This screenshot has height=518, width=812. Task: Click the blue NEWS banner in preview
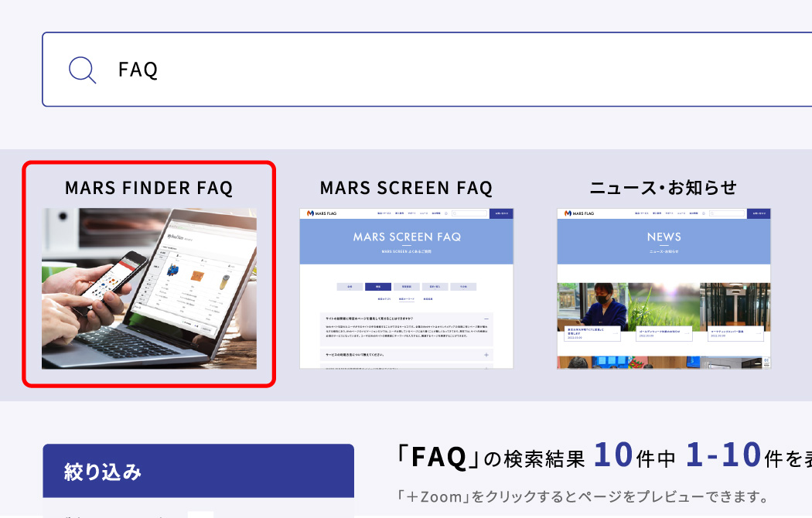tap(664, 242)
